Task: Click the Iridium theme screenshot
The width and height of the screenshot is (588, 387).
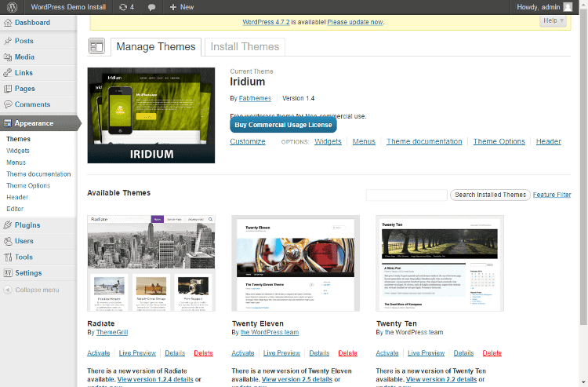Action: (x=151, y=115)
